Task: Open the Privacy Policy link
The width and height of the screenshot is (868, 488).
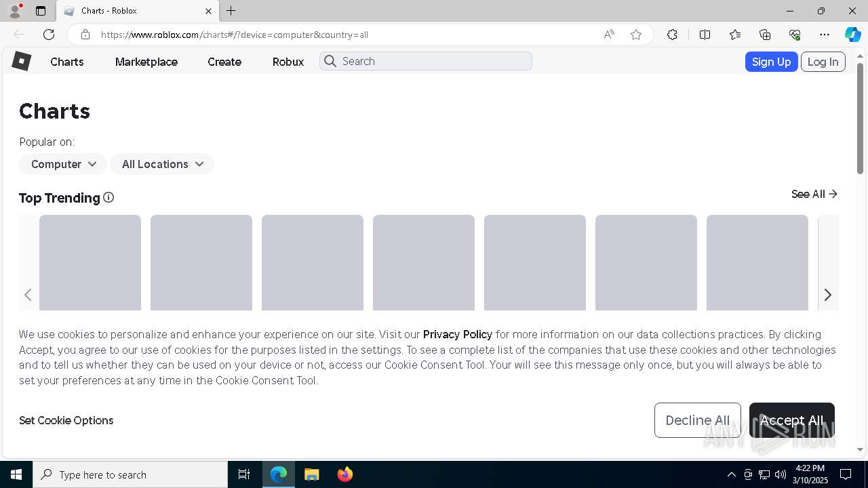Action: click(458, 334)
